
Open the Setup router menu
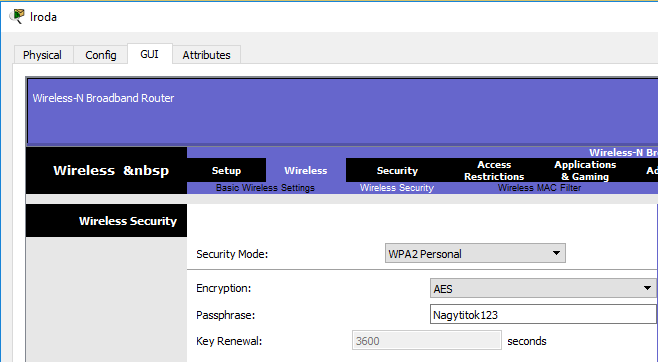[x=226, y=170]
